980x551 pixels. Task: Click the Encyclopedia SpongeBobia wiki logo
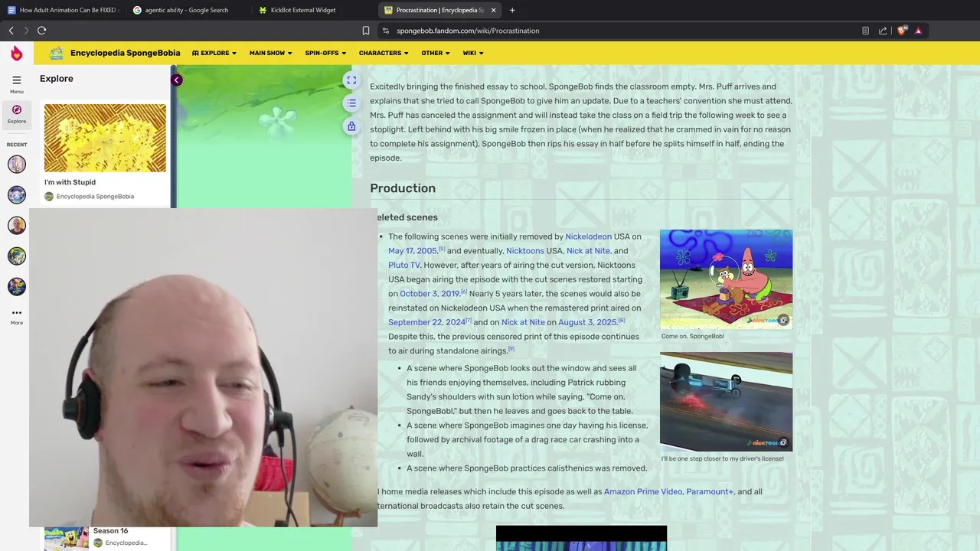tap(57, 53)
